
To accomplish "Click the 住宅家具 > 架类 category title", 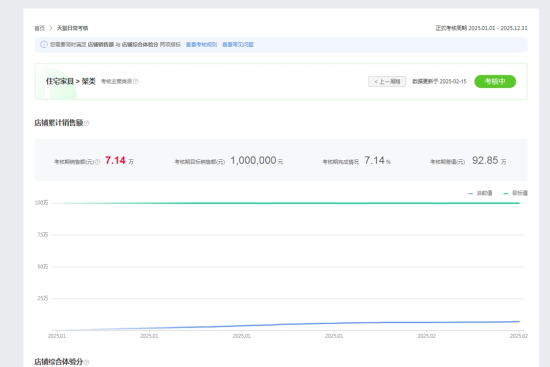I will point(71,81).
